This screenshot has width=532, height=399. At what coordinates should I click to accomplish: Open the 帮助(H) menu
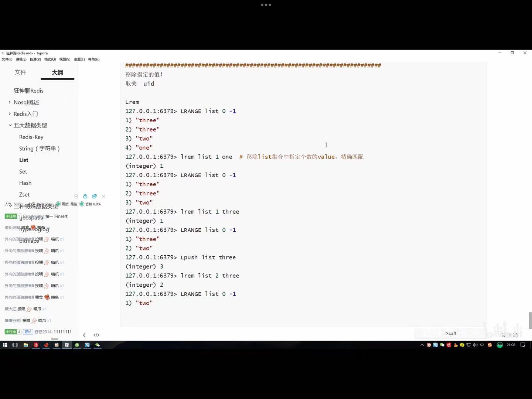[93, 59]
